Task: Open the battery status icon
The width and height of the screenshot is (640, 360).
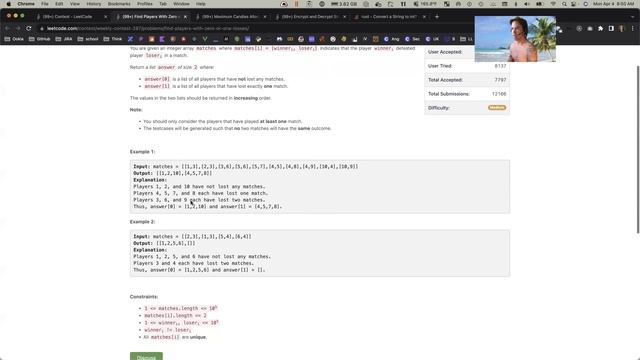Action: 539,4
